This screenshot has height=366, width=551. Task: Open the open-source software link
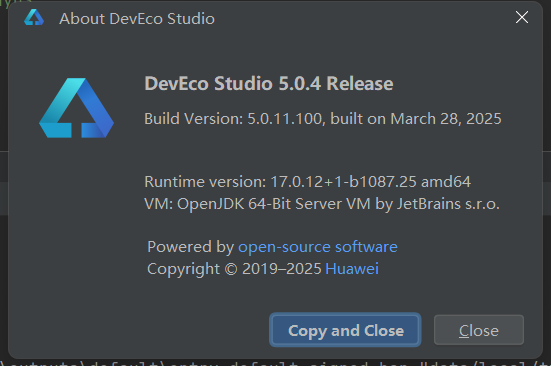[x=318, y=247]
